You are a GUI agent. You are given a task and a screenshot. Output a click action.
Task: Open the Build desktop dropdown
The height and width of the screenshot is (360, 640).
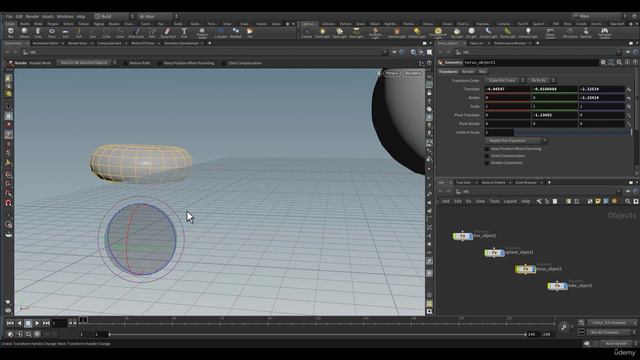point(115,16)
